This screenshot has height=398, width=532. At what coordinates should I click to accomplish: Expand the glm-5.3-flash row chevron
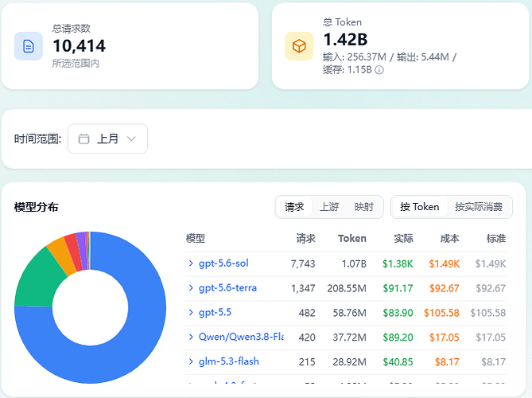coord(191,361)
